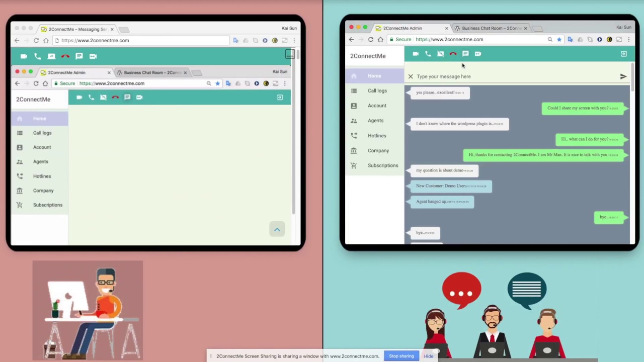Open Account in the right window sidebar
Image resolution: width=644 pixels, height=362 pixels.
pyautogui.click(x=375, y=106)
